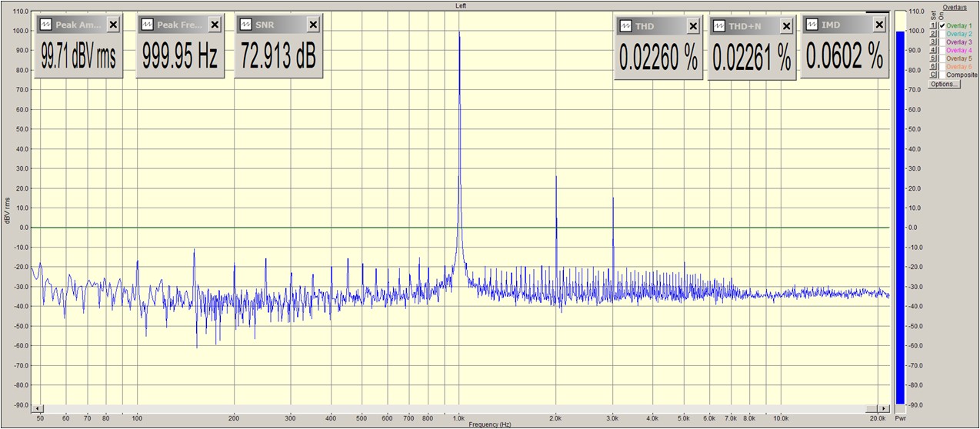Enable the Overlay 6 checkbox
Viewport: 980px width, 429px height.
pos(942,66)
